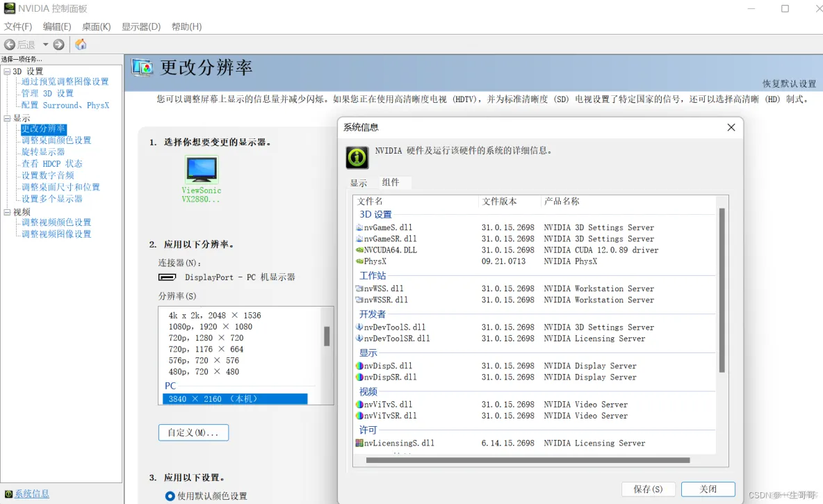Viewport: 823px width, 504px height.
Task: Click nvDispSR.dll colorful icon
Action: coord(359,377)
